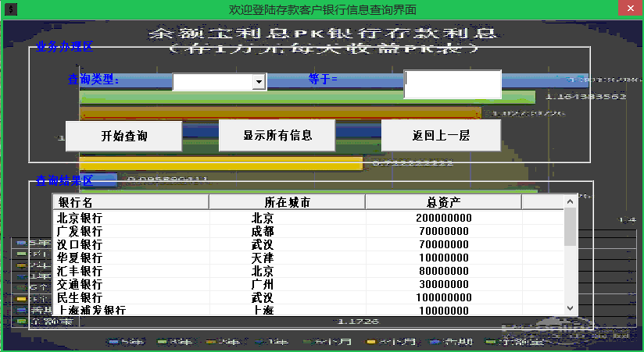Click the 显示所有信息 button

pyautogui.click(x=277, y=135)
